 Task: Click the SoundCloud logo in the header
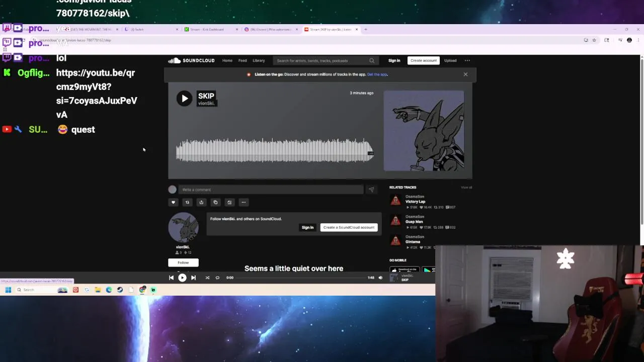click(192, 60)
